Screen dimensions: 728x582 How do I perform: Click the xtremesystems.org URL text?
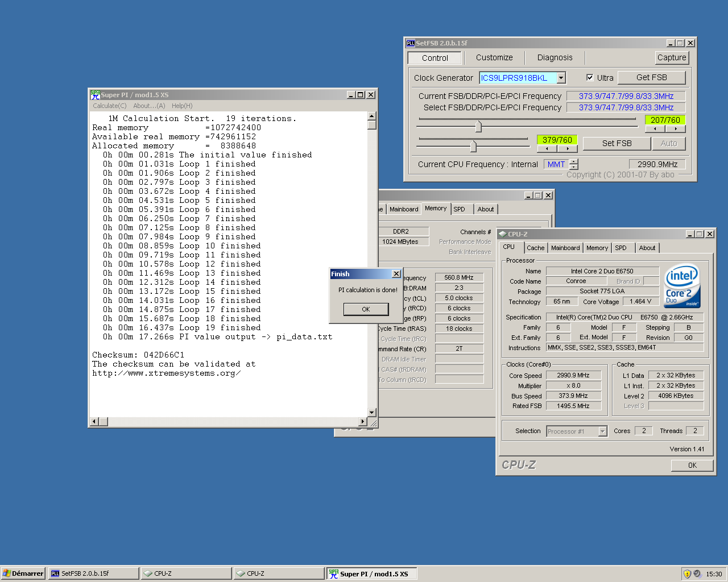166,373
